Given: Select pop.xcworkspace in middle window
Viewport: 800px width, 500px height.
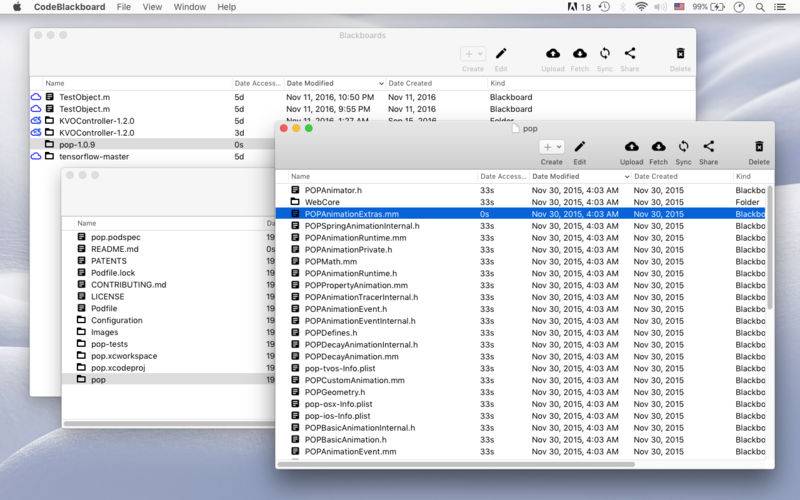Looking at the screenshot, I should point(124,356).
